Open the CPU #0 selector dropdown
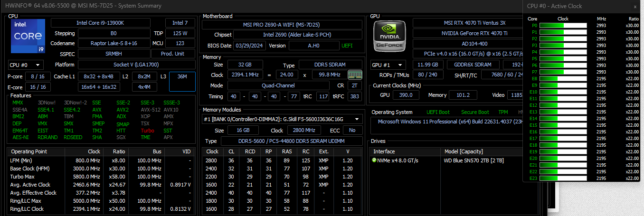Viewport: 644px width, 216px height. tap(26, 65)
